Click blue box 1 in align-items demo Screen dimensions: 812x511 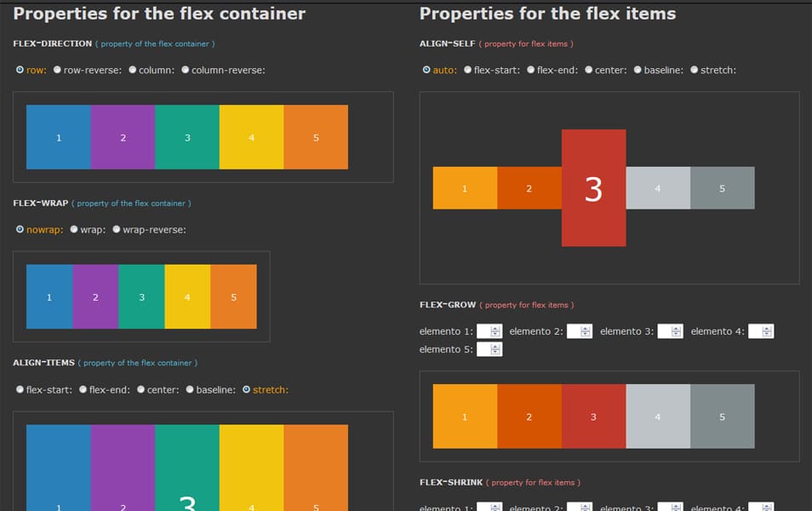pyautogui.click(x=59, y=468)
